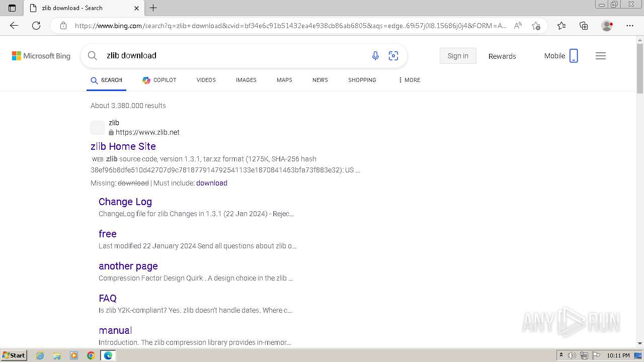Select Microsoft Edge taskbar button

(108, 355)
